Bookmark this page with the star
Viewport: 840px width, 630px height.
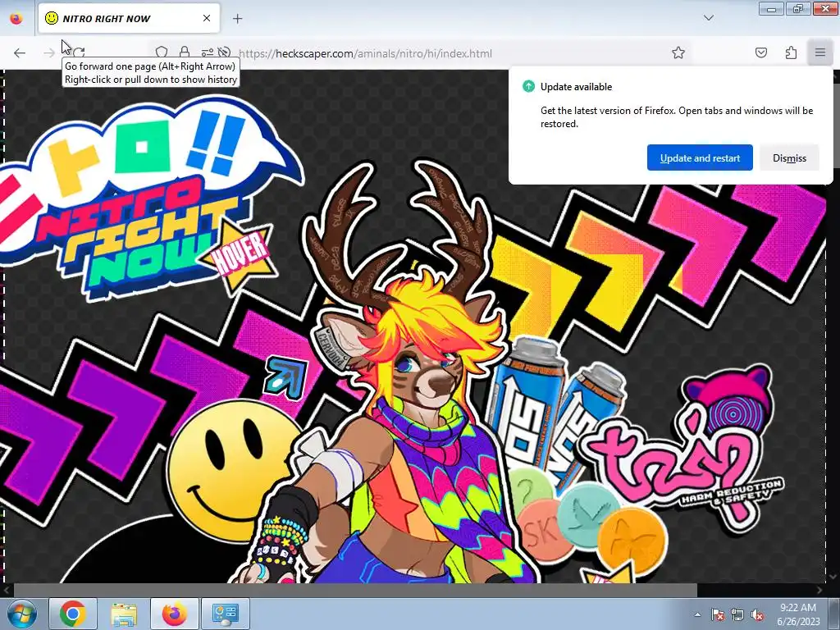(678, 52)
